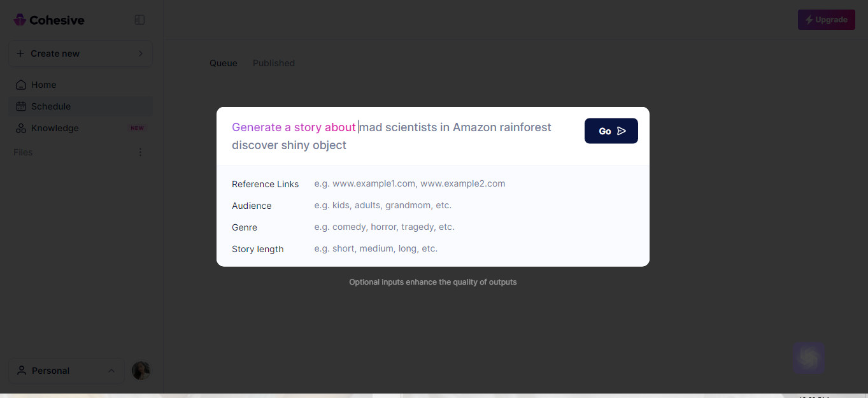Click the Upgrade button
Screen dimensions: 868x398
pyautogui.click(x=827, y=20)
